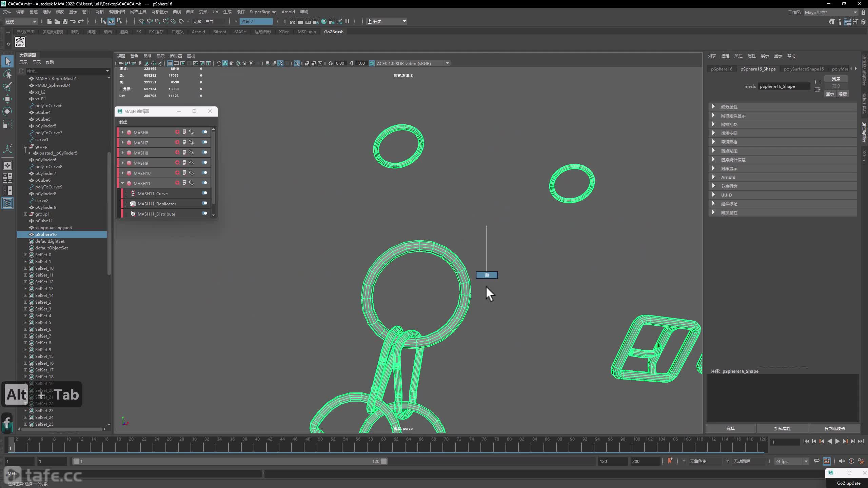Image resolution: width=868 pixels, height=488 pixels.
Task: Click the audio speaker icon
Action: [x=841, y=461]
